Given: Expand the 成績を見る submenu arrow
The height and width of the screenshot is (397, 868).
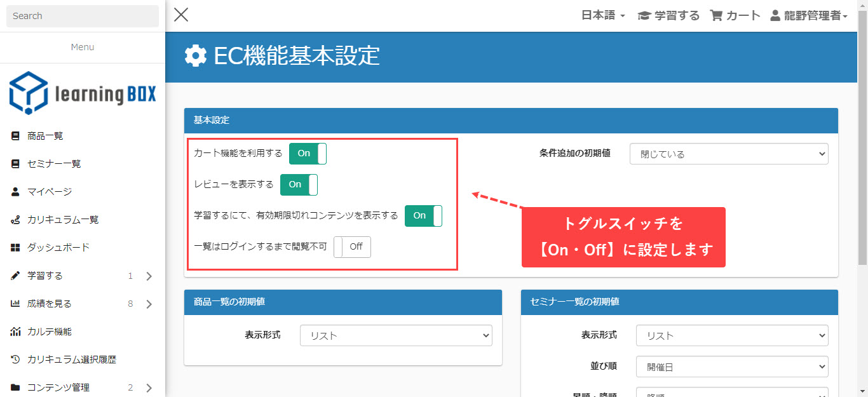Looking at the screenshot, I should pyautogui.click(x=149, y=304).
